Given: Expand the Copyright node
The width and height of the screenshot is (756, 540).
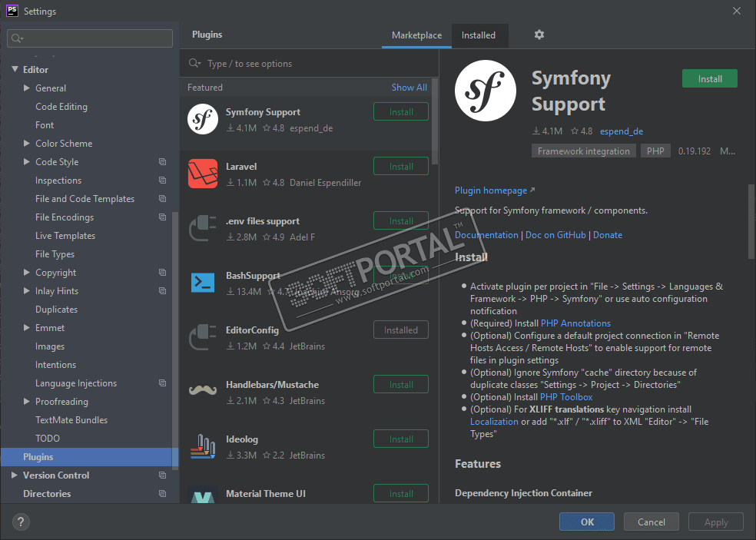Looking at the screenshot, I should pos(27,273).
